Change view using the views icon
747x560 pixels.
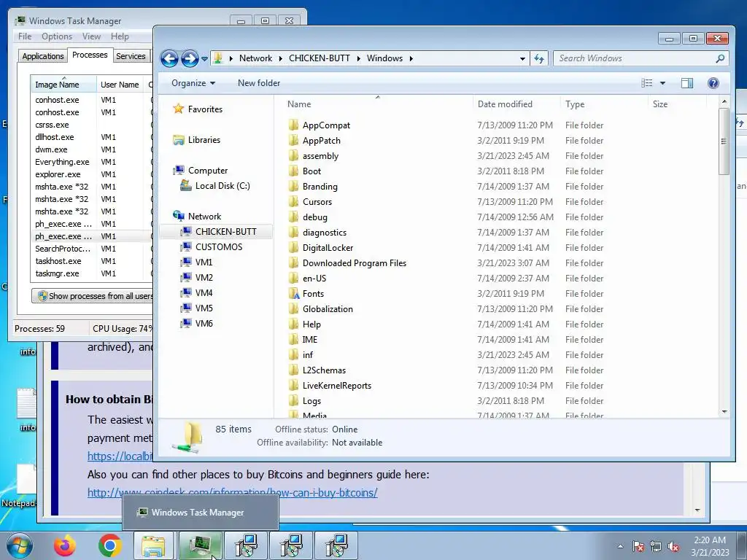tap(646, 83)
